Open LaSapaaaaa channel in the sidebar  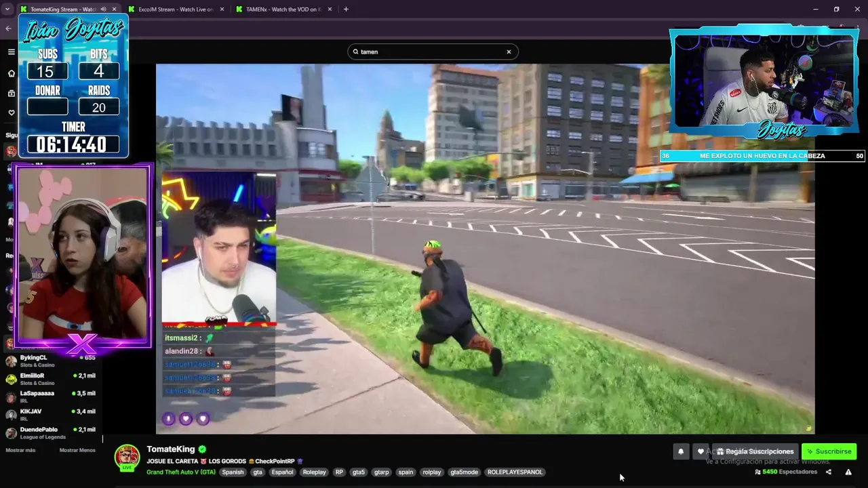coord(51,396)
